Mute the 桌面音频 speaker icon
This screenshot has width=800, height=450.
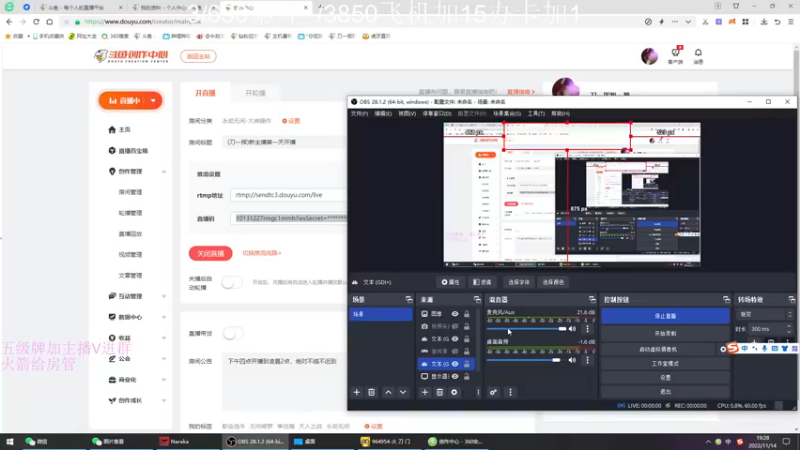tap(572, 360)
